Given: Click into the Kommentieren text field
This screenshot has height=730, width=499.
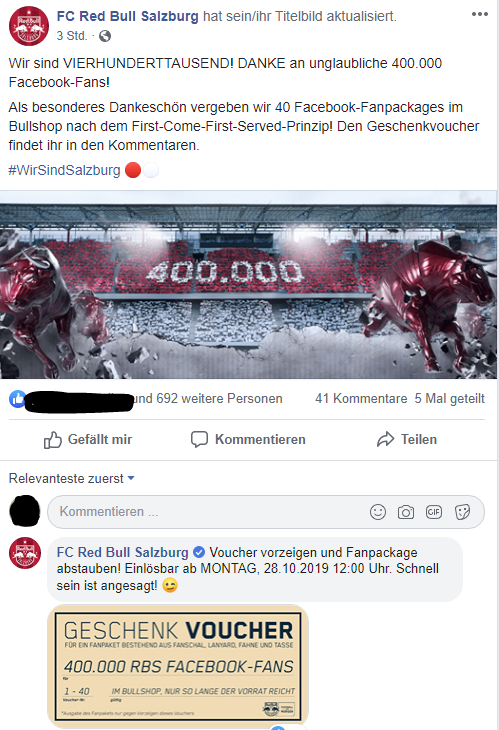Looking at the screenshot, I should [266, 512].
